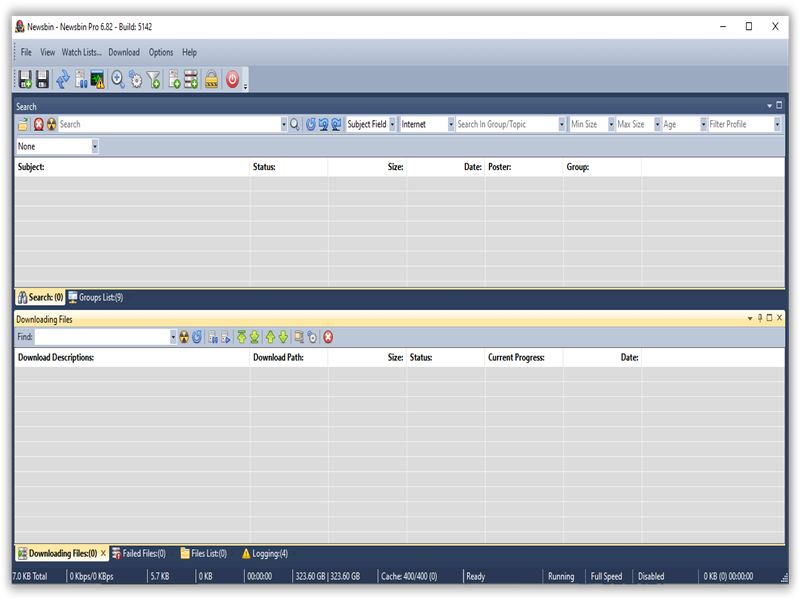800x600 pixels.
Task: Select the blue refresh arrows toolbar icon
Action: [x=63, y=78]
